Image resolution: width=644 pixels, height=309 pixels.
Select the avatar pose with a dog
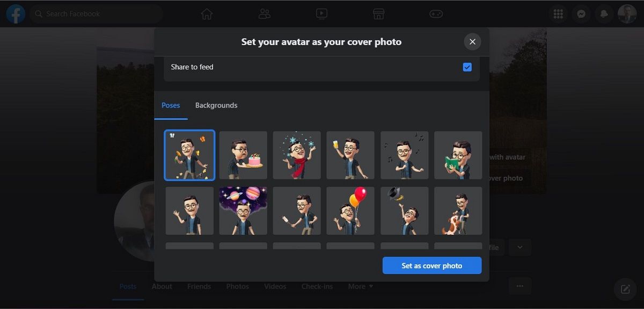458,211
